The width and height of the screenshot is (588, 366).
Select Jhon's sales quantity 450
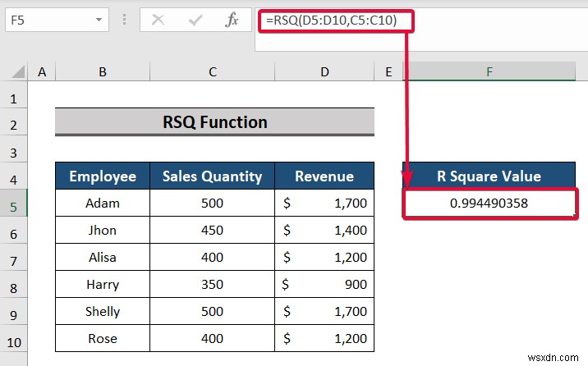[212, 230]
